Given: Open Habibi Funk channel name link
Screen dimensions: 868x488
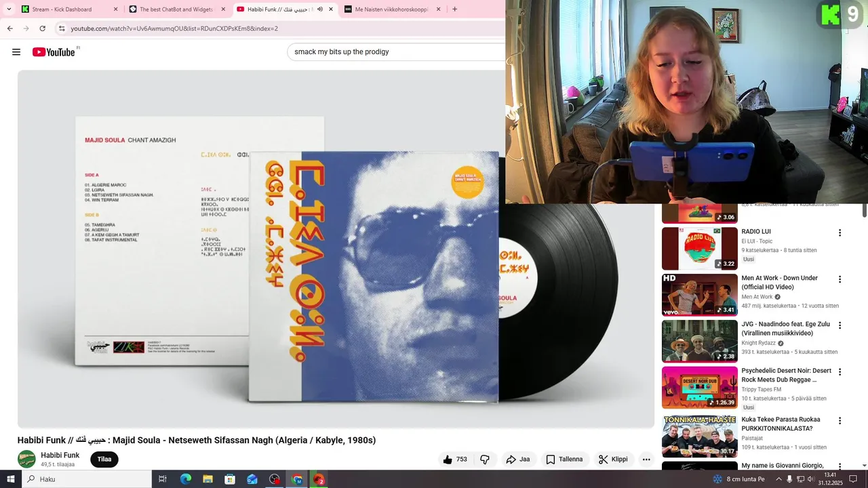Looking at the screenshot, I should point(60,455).
